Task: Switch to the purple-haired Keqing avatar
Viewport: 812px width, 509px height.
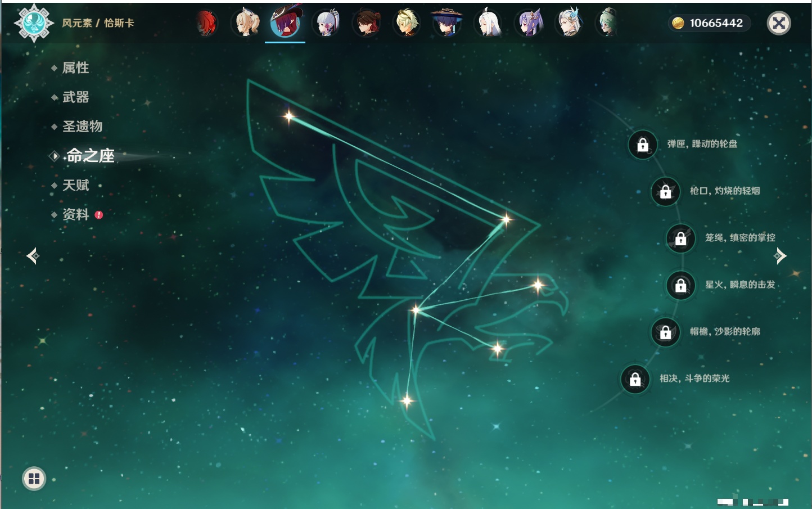Action: [x=529, y=23]
